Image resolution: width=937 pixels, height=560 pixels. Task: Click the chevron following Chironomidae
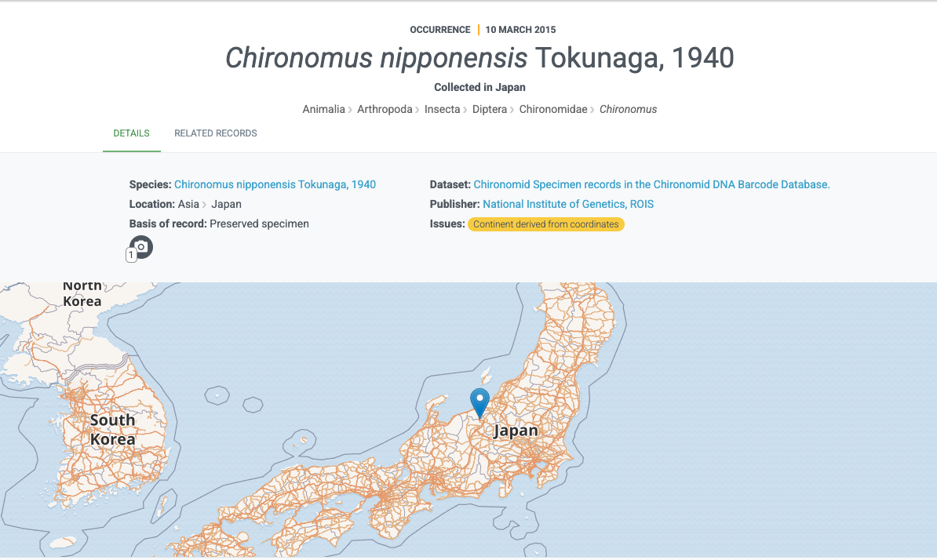pos(592,109)
